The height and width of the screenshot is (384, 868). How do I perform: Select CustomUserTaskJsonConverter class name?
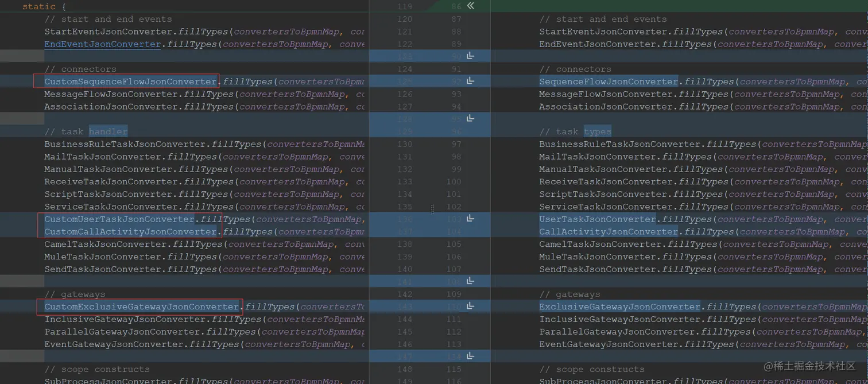119,219
